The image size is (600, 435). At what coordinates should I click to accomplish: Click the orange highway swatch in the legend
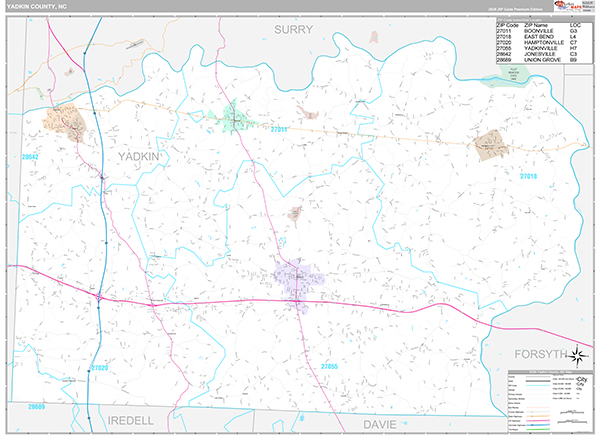[538, 416]
